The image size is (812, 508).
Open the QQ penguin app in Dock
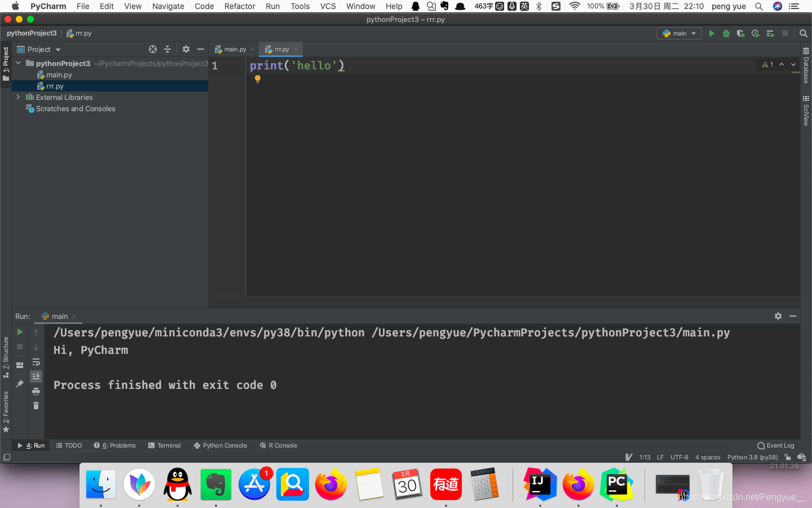[x=178, y=484]
